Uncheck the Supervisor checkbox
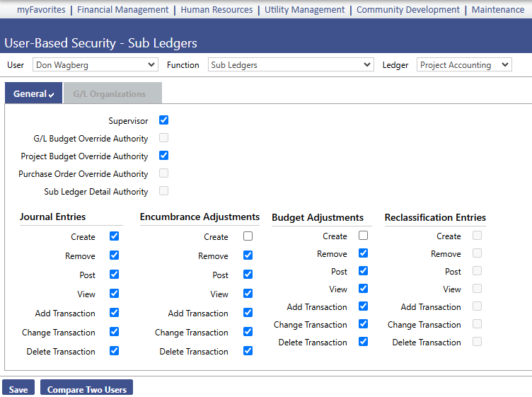532x397 pixels. point(163,120)
